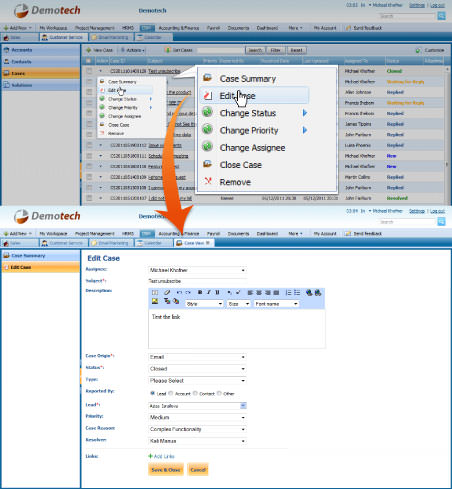Open the Status dropdown set to Closed

(197, 369)
